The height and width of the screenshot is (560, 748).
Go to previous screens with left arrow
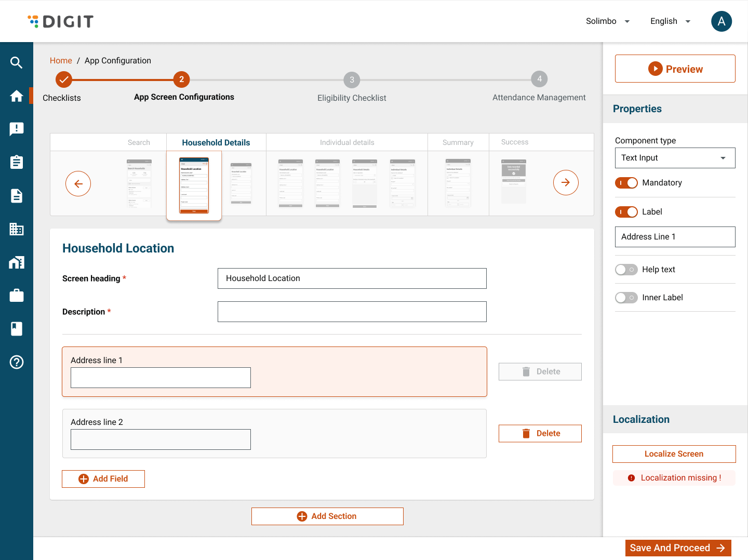[x=78, y=183]
